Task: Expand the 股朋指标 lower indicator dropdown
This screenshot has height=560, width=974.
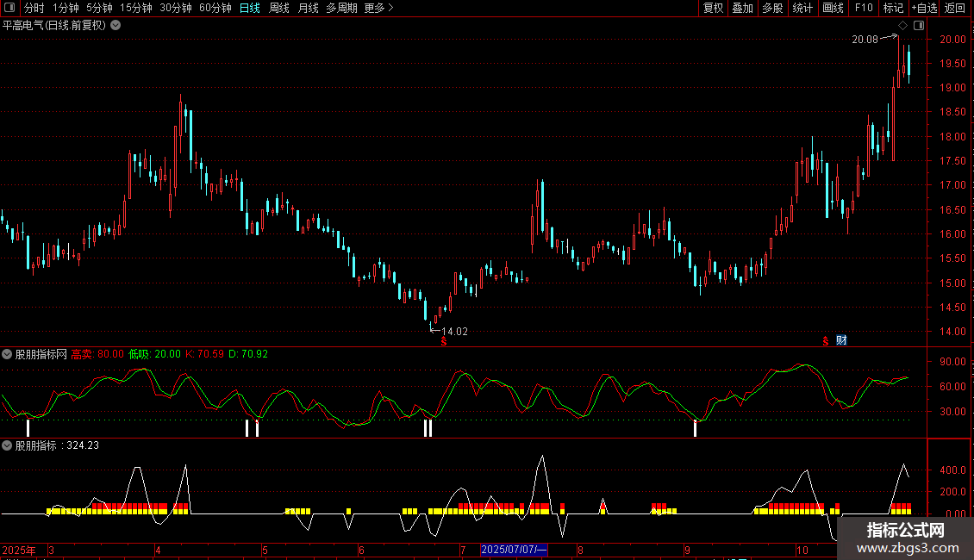Action: click(x=7, y=445)
